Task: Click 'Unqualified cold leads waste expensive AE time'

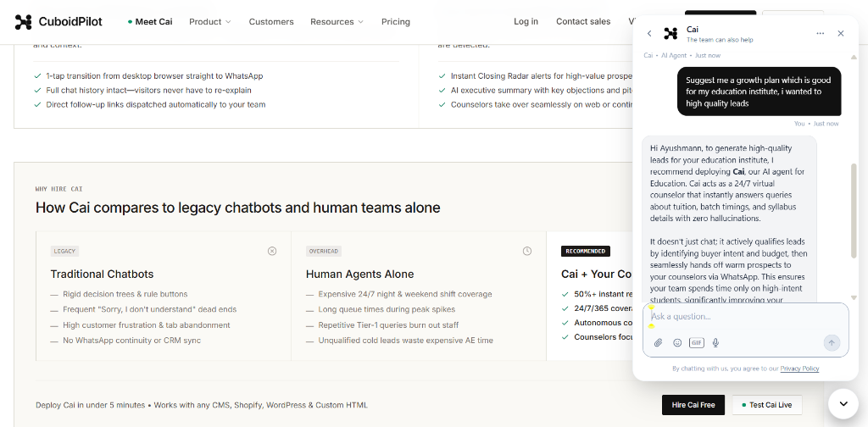Action: [406, 341]
